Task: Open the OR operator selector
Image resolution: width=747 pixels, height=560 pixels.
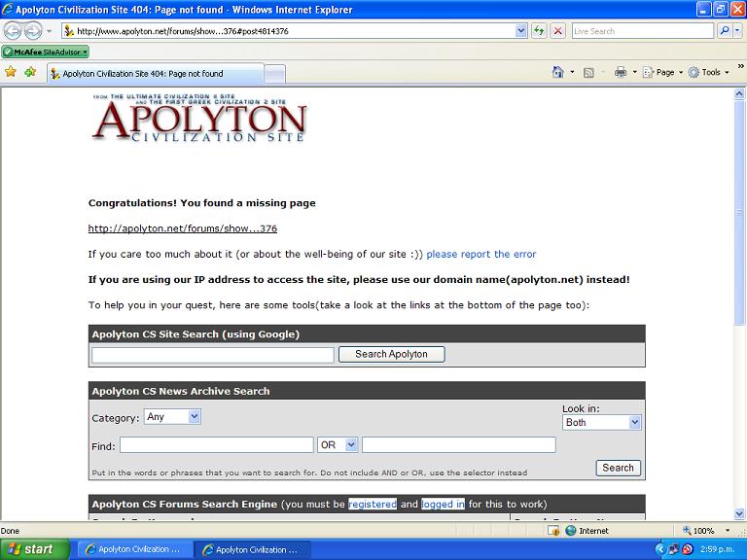Action: coord(338,444)
